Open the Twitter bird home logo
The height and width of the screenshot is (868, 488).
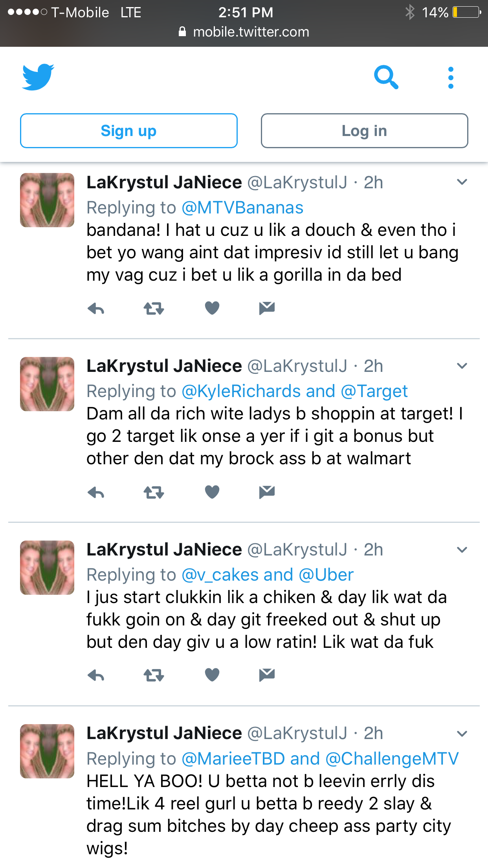(38, 77)
